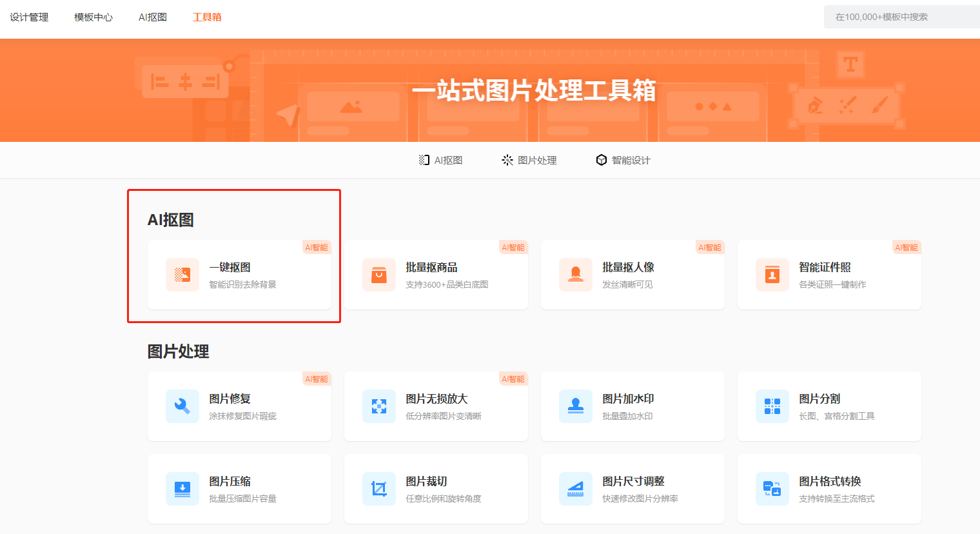Screen dimensions: 980x534
Task: Select the 批量抠人像 portrait icon
Action: 576,275
